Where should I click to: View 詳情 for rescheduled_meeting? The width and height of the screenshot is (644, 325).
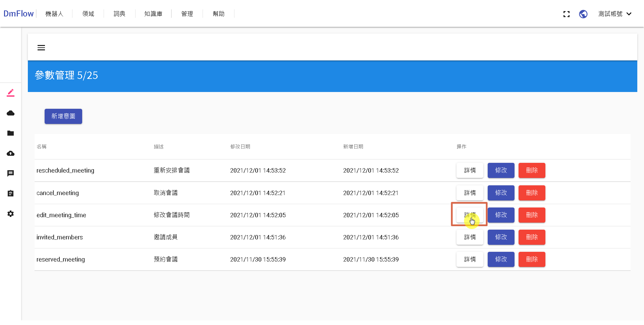(x=470, y=171)
